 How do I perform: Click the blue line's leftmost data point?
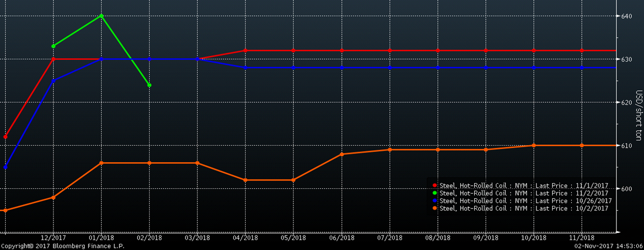click(x=5, y=167)
